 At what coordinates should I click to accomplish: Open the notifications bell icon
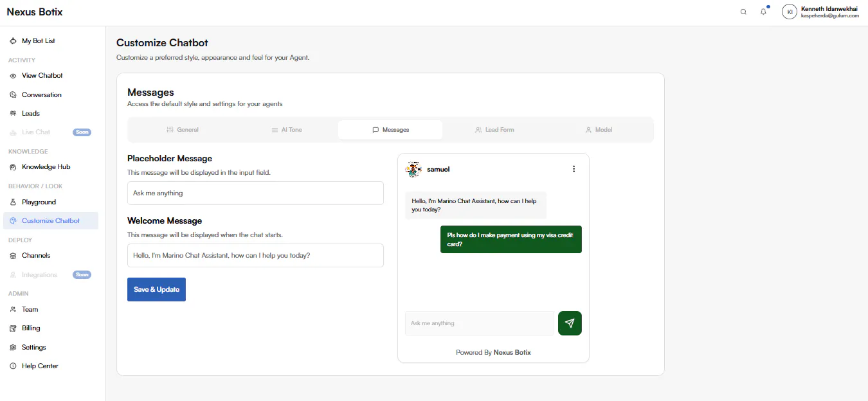[x=763, y=12]
